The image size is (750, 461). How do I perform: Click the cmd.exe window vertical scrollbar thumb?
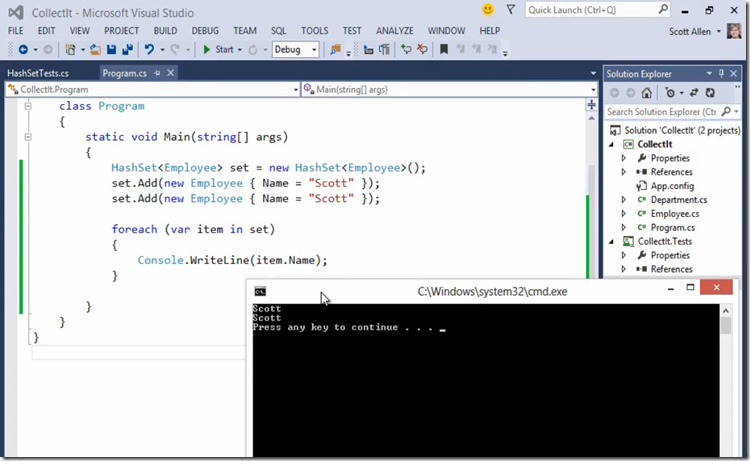(x=726, y=326)
